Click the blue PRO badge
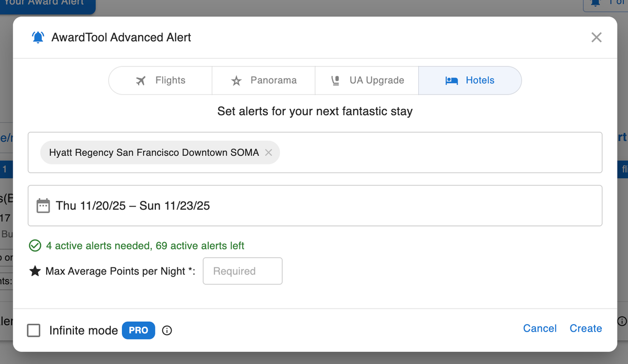The image size is (628, 364). point(138,331)
